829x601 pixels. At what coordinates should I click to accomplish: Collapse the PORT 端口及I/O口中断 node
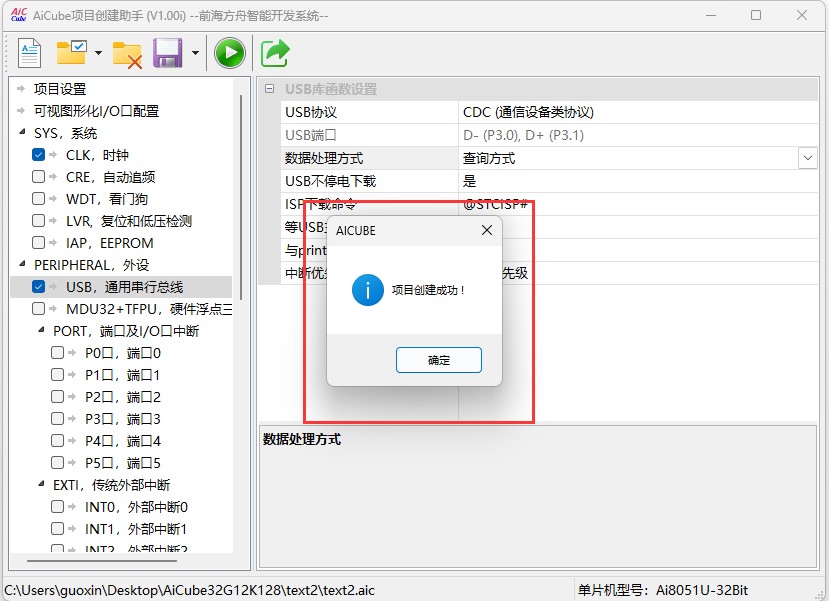(x=41, y=330)
